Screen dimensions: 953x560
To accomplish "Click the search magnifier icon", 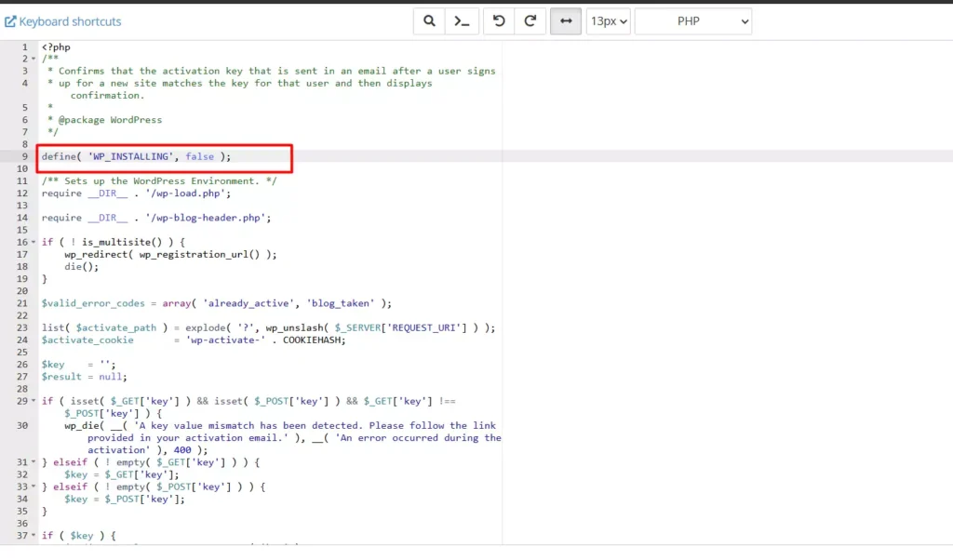I will pyautogui.click(x=429, y=21).
